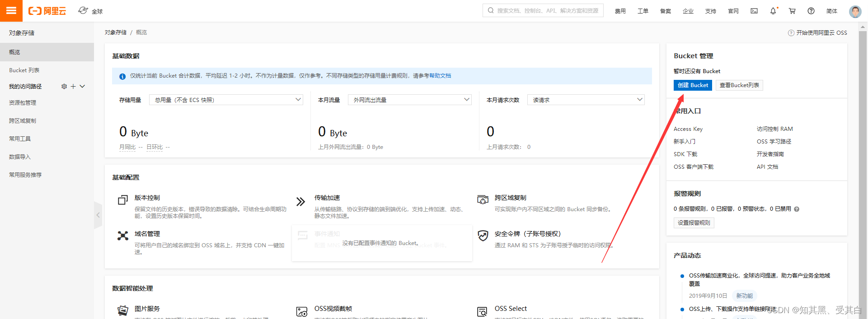This screenshot has width=868, height=319.
Task: Click 查看Bucket列表 button
Action: tap(739, 85)
